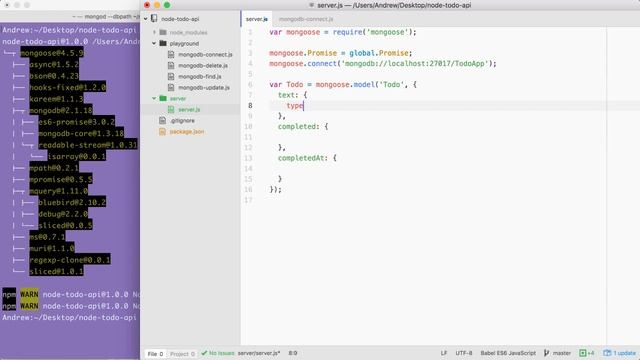Click line number 17 in the gutter
Image resolution: width=640 pixels, height=360 pixels.
248,200
